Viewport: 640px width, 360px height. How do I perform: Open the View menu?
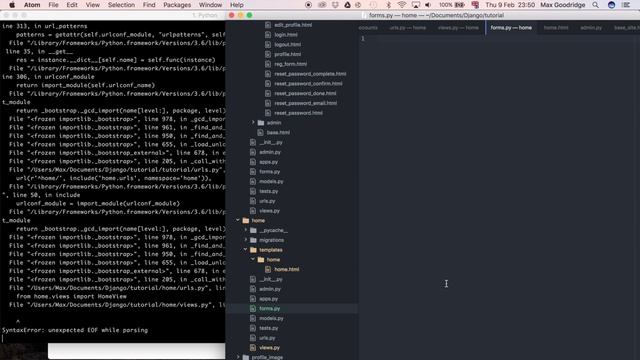click(93, 5)
